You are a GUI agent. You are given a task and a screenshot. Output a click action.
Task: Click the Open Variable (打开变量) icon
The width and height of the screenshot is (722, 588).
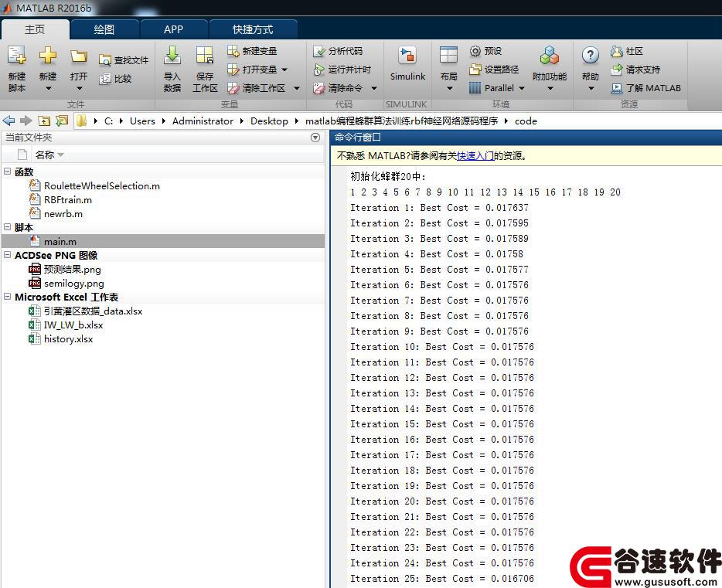coord(233,70)
